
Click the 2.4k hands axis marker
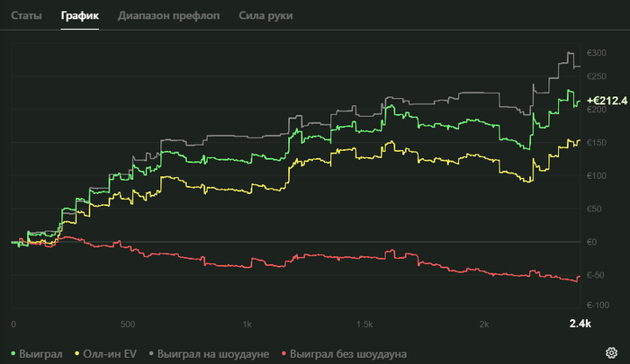580,323
